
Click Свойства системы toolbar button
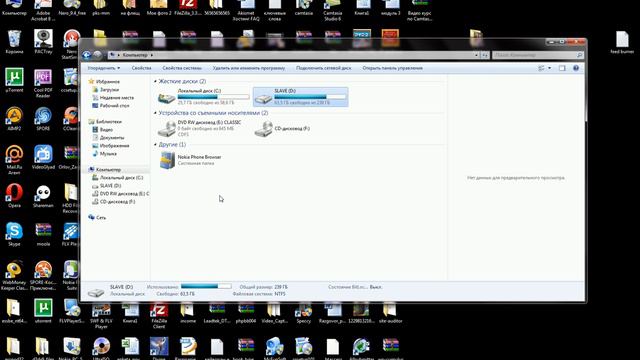tap(182, 68)
